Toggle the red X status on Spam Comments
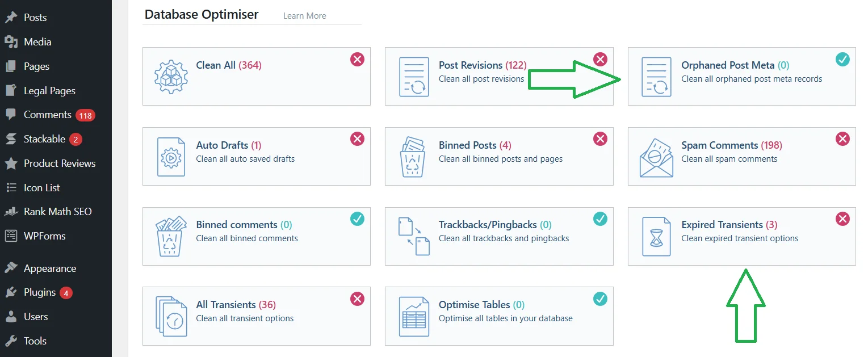This screenshot has width=868, height=357. coord(842,139)
